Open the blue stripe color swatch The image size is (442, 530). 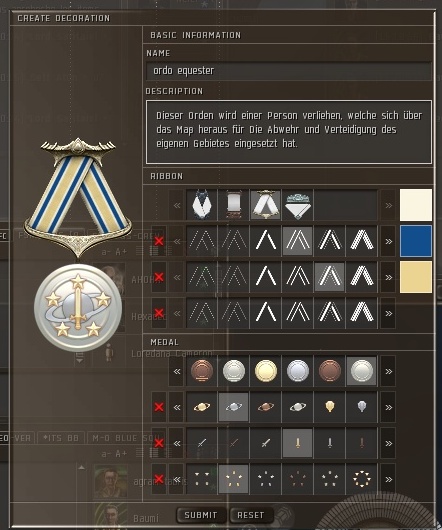pos(416,241)
